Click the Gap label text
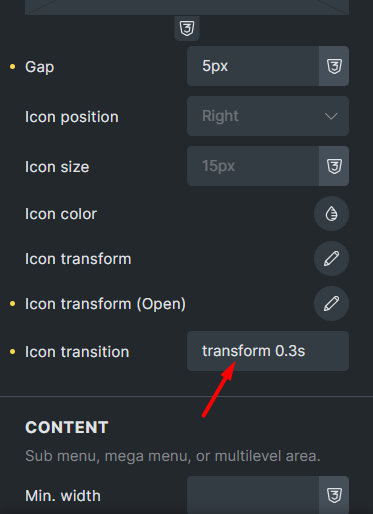Viewport: 373px width, 514px height. click(39, 67)
